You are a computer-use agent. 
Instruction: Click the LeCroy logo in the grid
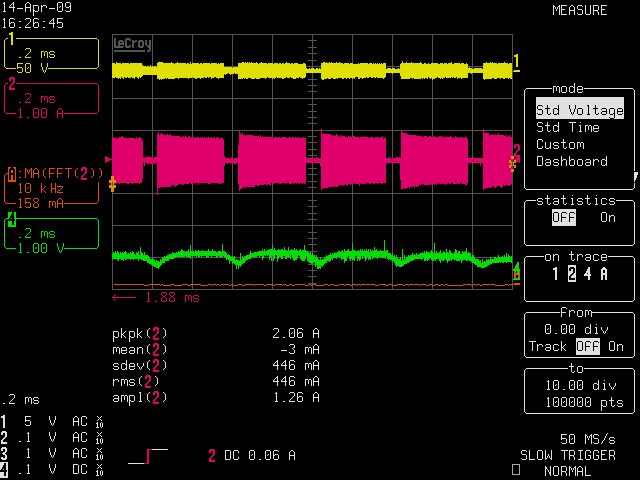132,44
